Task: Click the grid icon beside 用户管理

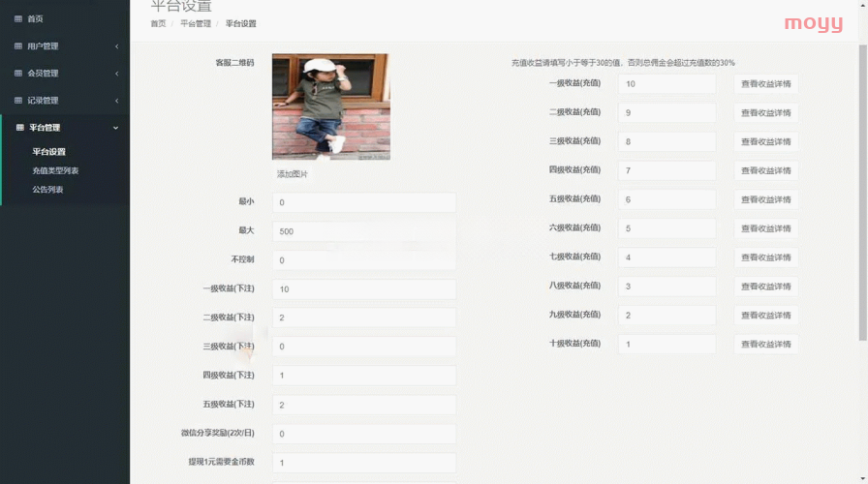Action: pyautogui.click(x=18, y=45)
